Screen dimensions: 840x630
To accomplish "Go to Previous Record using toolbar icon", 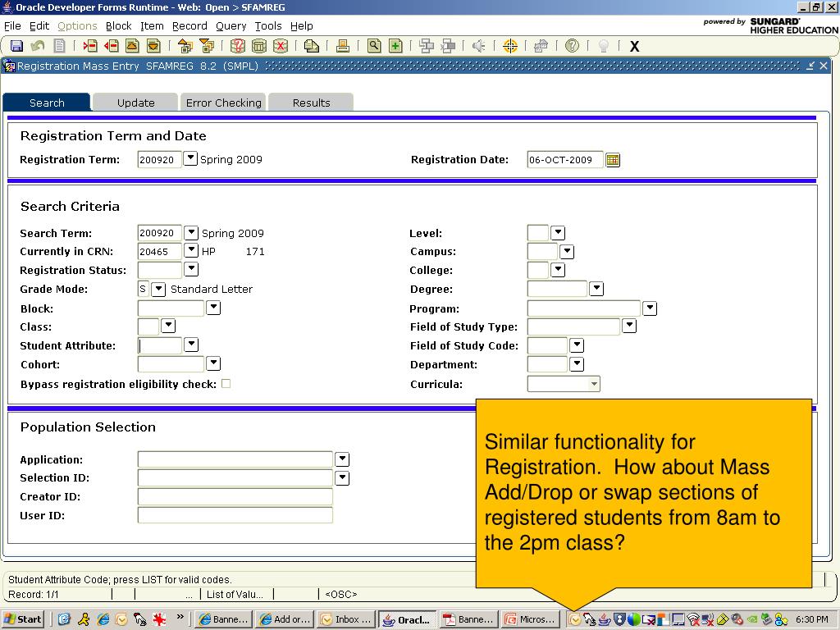I will coord(132,46).
